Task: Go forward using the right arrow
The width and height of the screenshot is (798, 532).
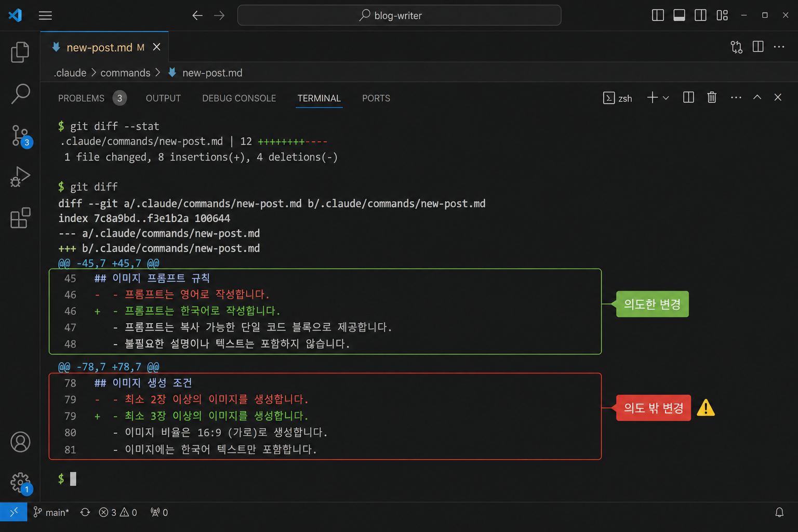Action: 219,16
